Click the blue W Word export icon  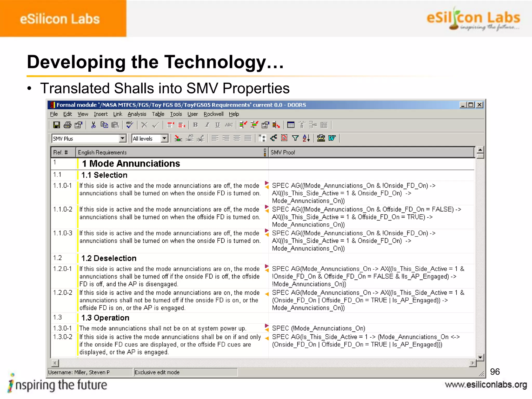click(332, 138)
